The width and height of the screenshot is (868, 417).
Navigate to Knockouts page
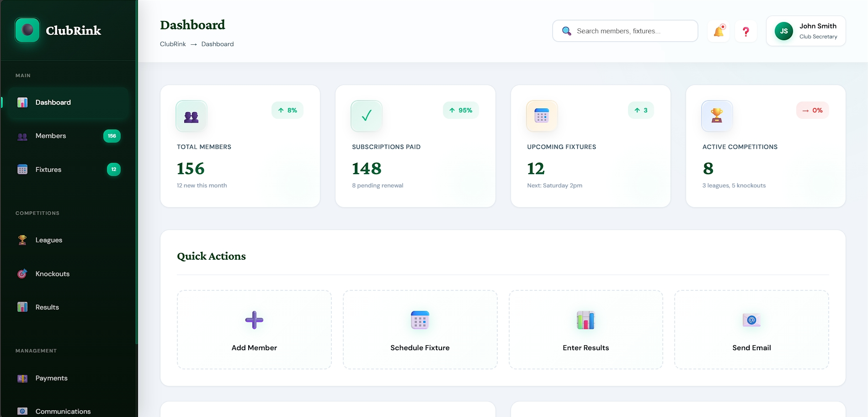(53, 274)
